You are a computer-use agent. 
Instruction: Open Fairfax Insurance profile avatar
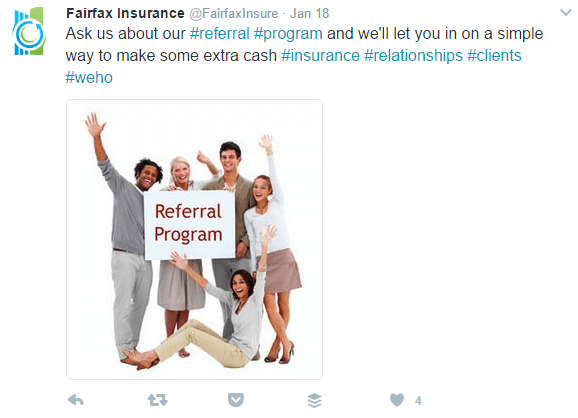[x=29, y=32]
